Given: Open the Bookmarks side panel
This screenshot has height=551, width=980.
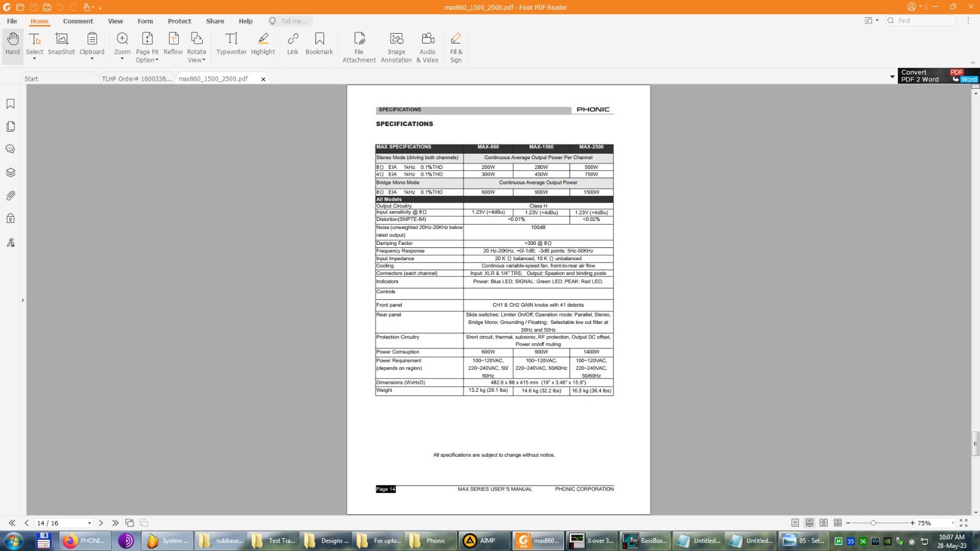Looking at the screenshot, I should tap(10, 103).
